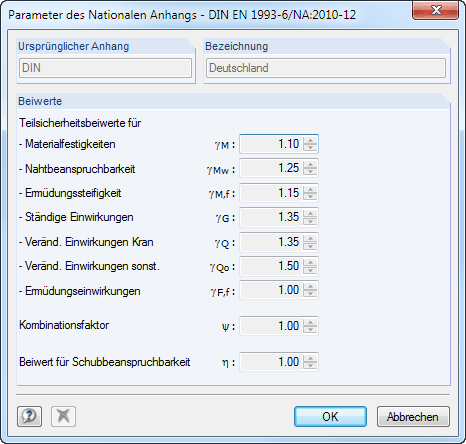Confirm the dialog with OK
This screenshot has width=466, height=444.
click(x=330, y=416)
